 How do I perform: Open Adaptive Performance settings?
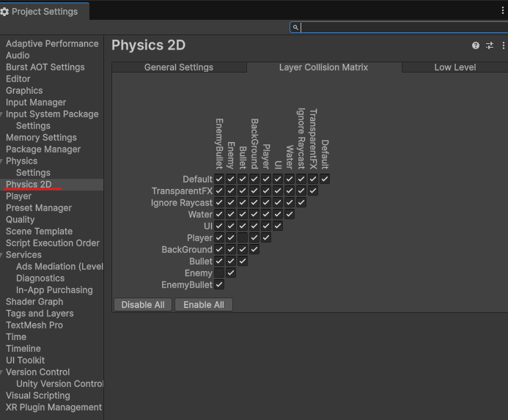point(52,44)
